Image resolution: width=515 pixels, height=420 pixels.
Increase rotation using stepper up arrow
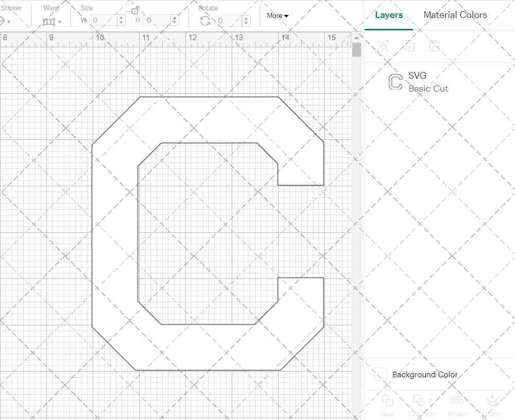pyautogui.click(x=246, y=18)
